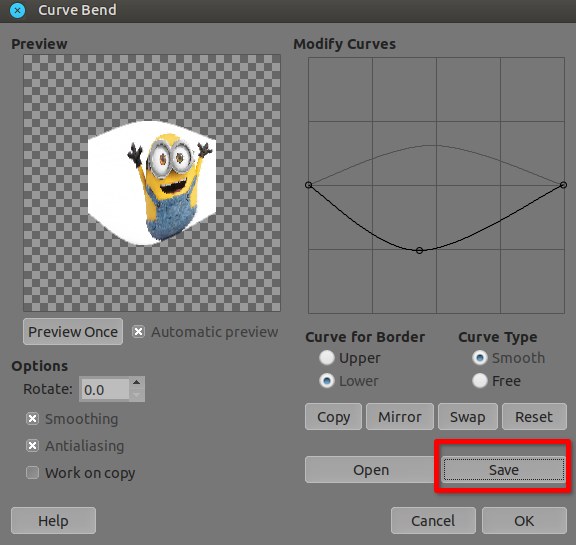Click the Mirror curve button
The height and width of the screenshot is (545, 576).
[x=400, y=417]
